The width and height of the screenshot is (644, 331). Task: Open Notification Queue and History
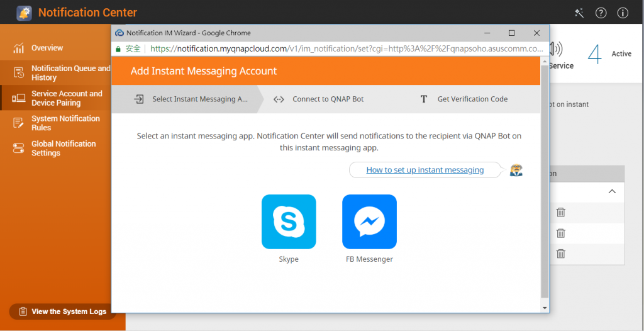tap(57, 73)
